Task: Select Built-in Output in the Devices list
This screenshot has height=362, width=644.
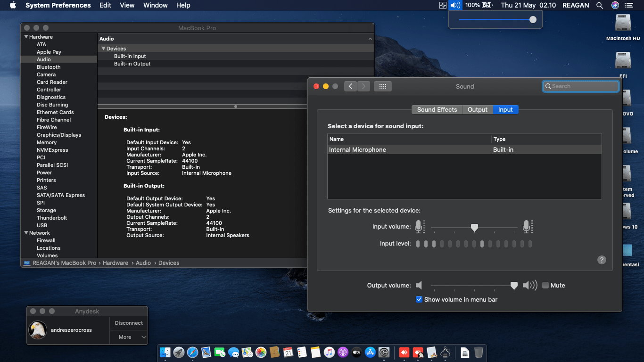Action: pyautogui.click(x=132, y=64)
